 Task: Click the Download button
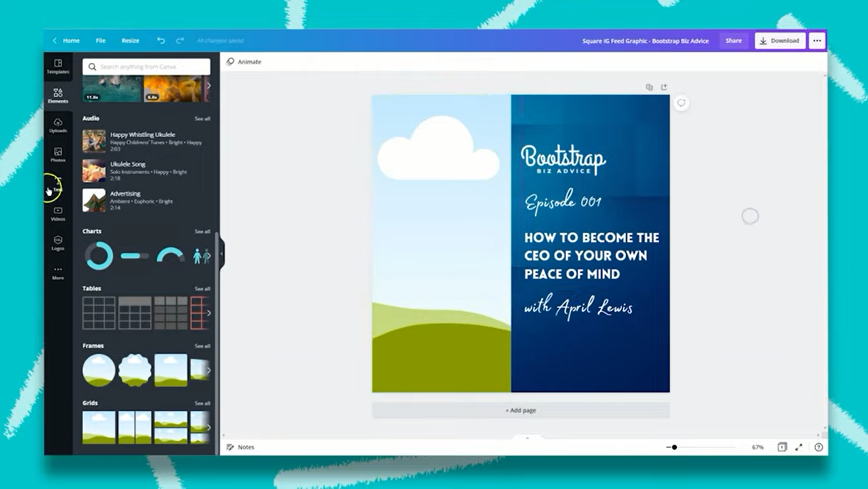click(x=780, y=40)
